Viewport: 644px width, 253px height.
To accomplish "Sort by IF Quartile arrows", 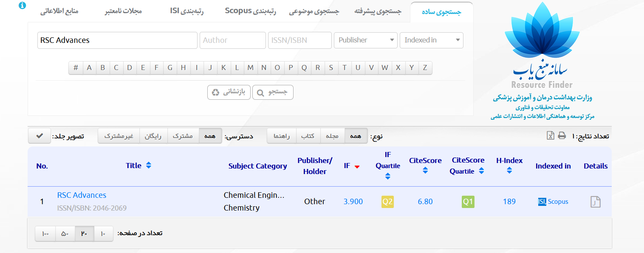I will click(388, 176).
